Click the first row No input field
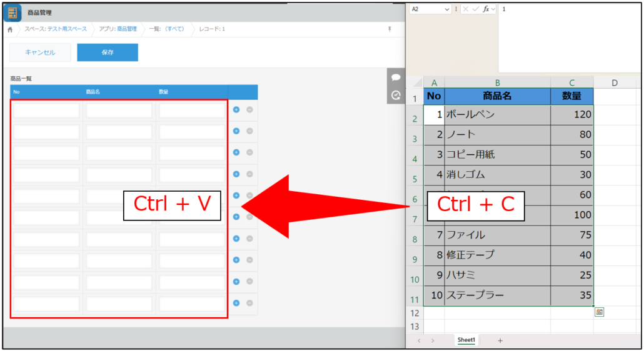644x351 pixels. pyautogui.click(x=47, y=111)
